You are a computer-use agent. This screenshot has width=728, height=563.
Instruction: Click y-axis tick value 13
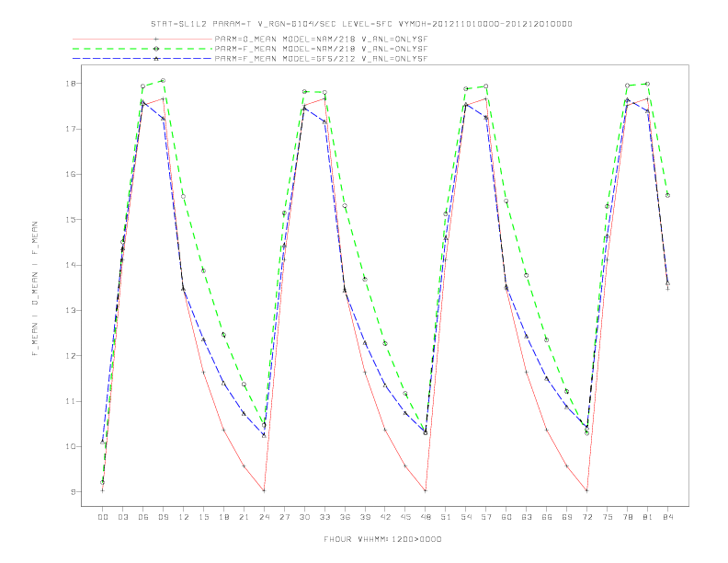(x=70, y=310)
